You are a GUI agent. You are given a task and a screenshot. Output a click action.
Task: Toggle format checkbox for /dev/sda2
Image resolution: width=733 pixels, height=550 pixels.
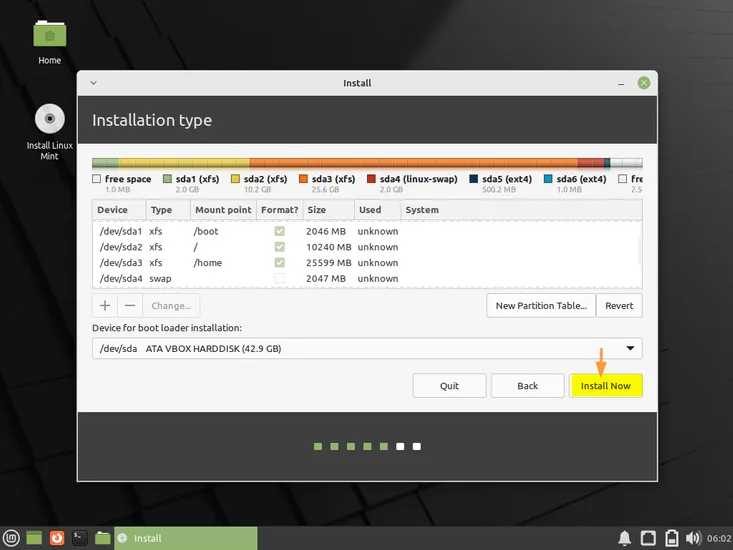pos(280,247)
